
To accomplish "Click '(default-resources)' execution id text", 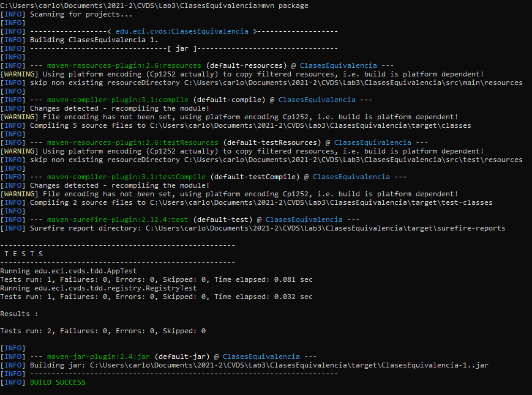I will pos(246,65).
